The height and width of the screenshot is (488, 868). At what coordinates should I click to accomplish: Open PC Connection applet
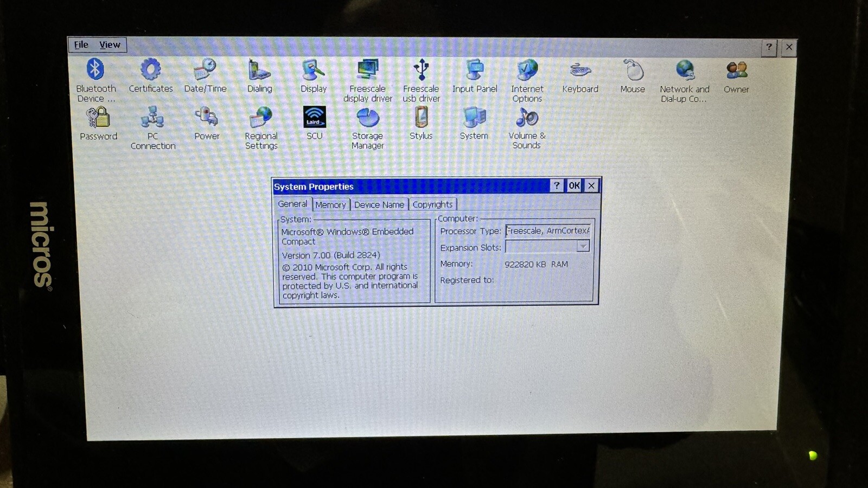(152, 128)
